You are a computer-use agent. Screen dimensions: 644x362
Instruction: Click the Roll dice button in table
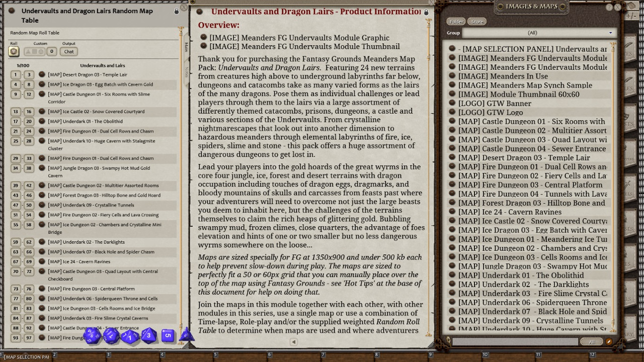(x=14, y=51)
